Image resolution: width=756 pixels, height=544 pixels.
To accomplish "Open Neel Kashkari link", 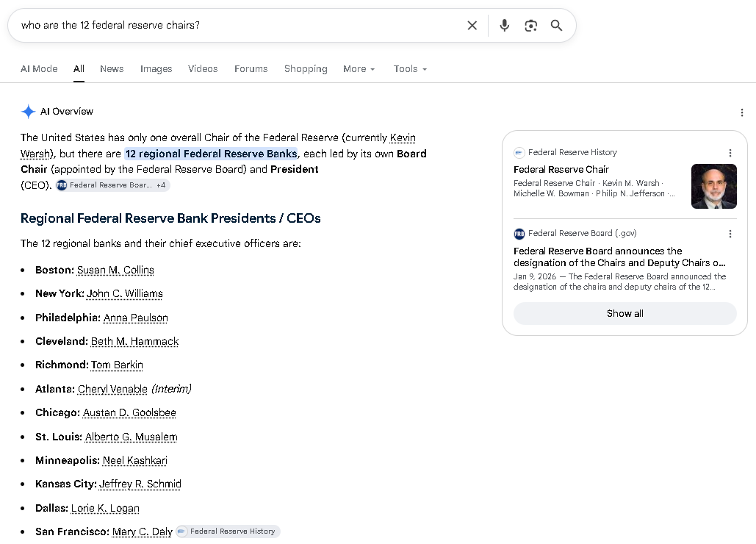I will (135, 461).
